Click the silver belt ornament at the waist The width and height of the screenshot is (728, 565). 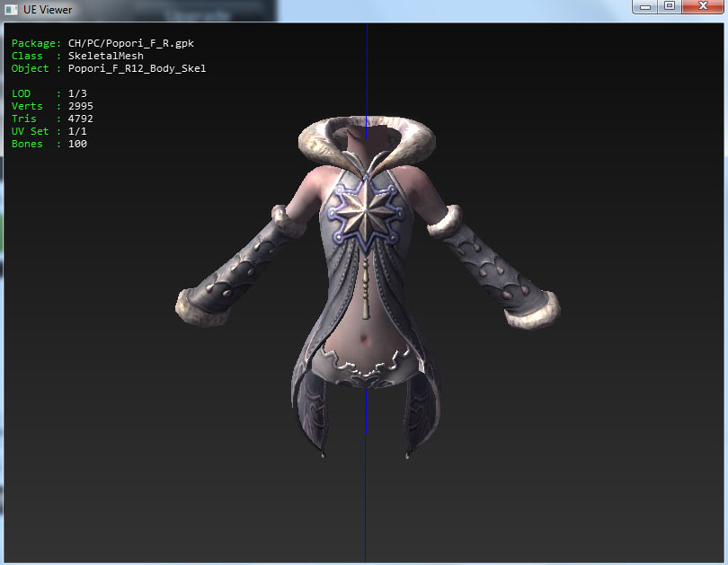pos(366,370)
